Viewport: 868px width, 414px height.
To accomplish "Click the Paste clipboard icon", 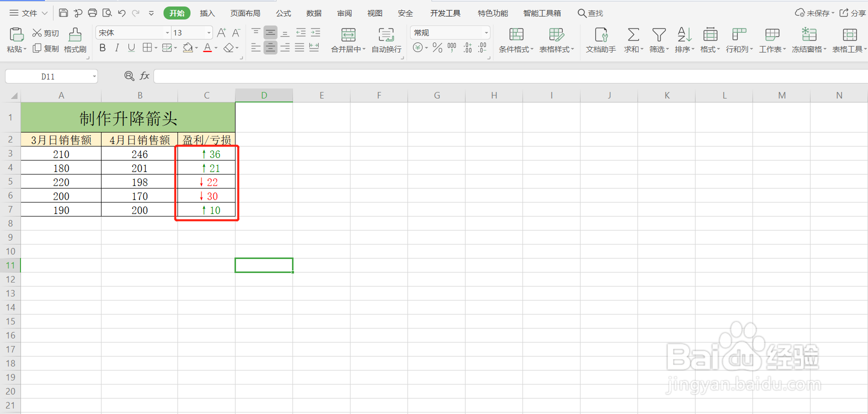I will 16,34.
